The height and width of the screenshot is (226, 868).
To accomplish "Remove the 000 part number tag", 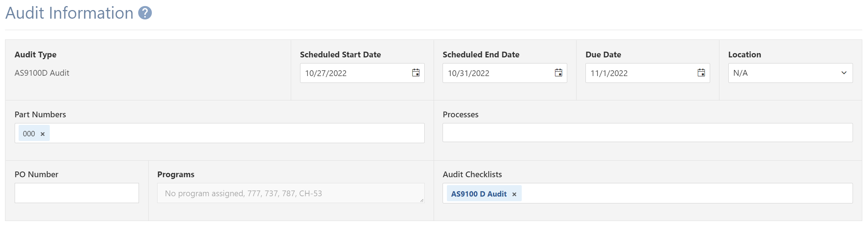I will pos(43,134).
